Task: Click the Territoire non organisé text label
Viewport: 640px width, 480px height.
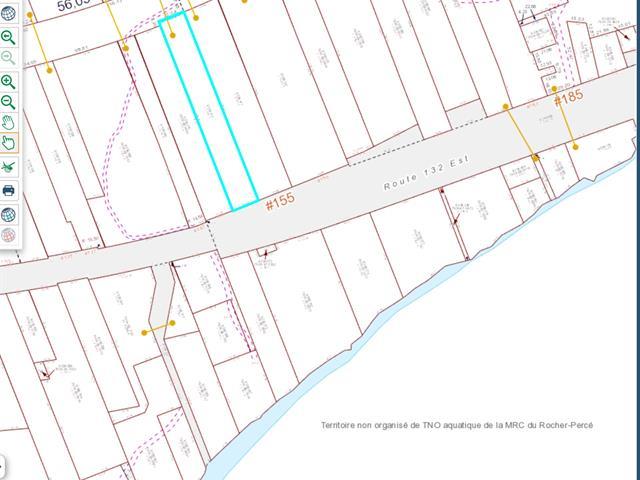Action: [456, 425]
